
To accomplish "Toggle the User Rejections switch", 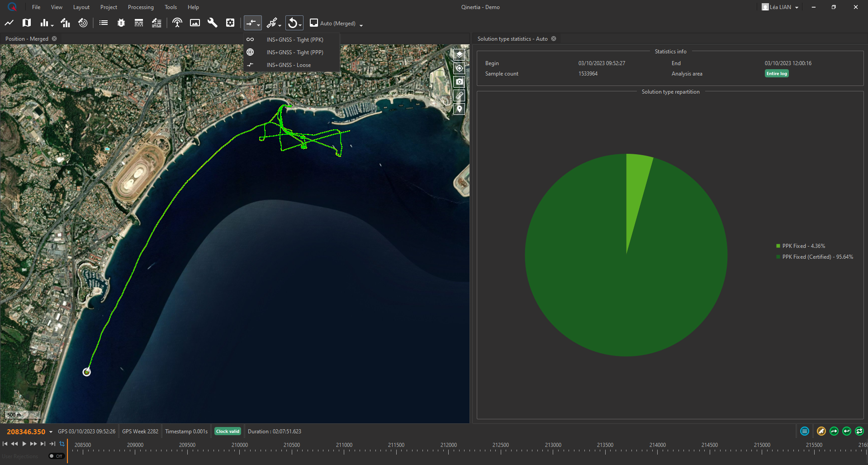I will (x=57, y=456).
